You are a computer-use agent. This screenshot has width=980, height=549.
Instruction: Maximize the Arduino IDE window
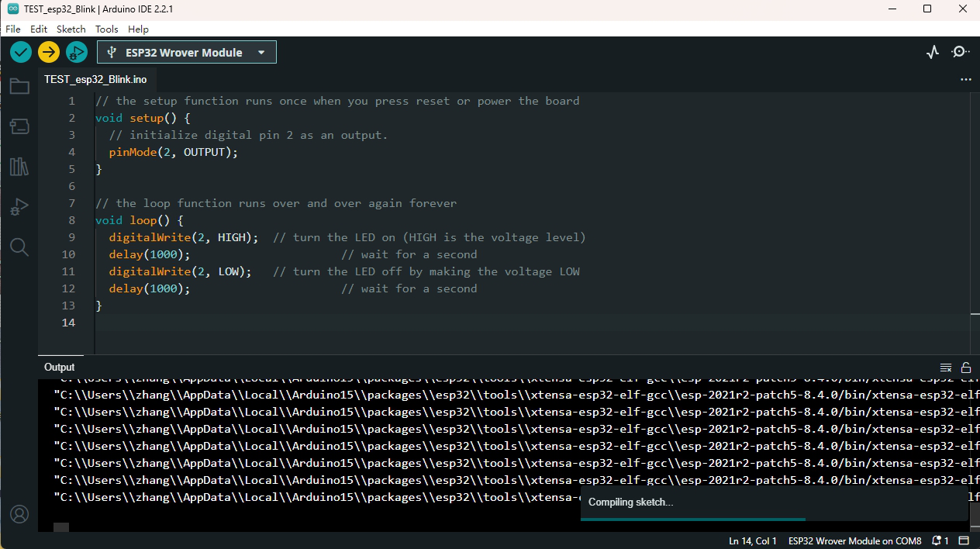[x=927, y=9]
